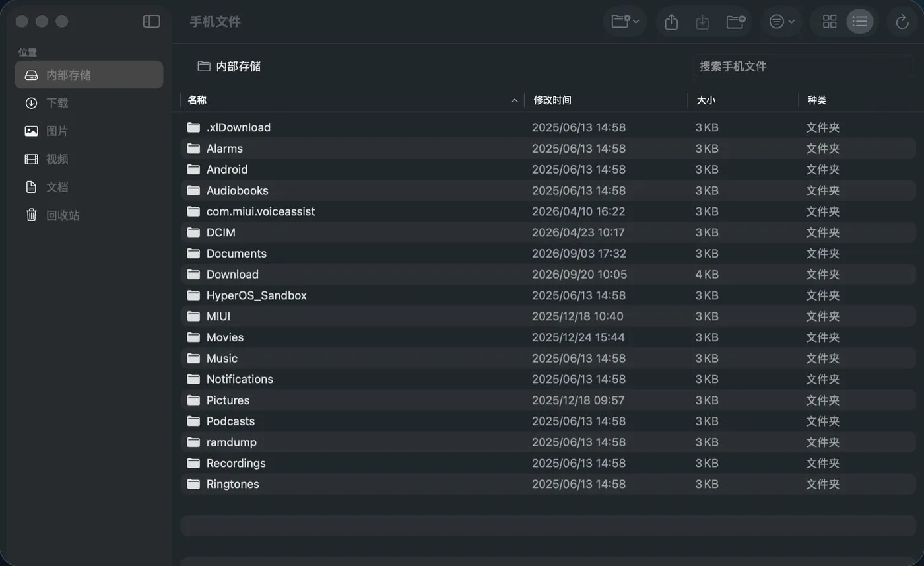
Task: Click the share/export icon in toolbar
Action: click(671, 22)
